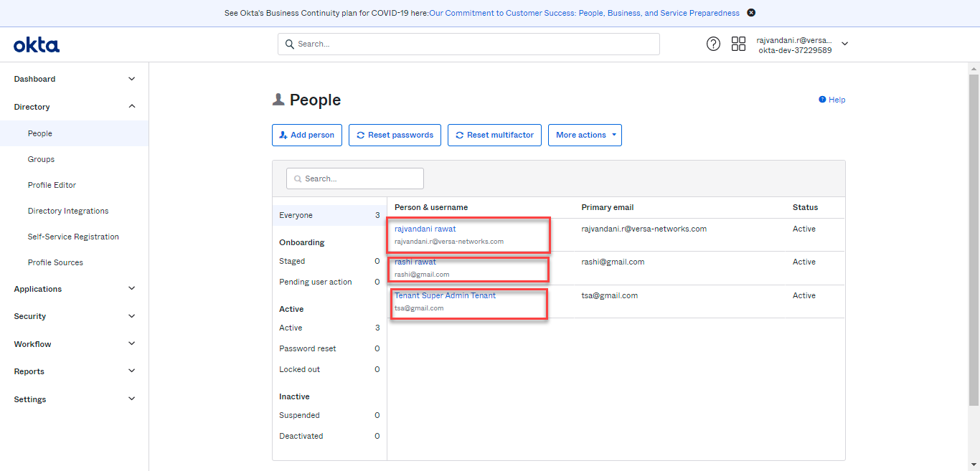Viewport: 980px width, 471px height.
Task: Filter by Everyone
Action: 329,215
